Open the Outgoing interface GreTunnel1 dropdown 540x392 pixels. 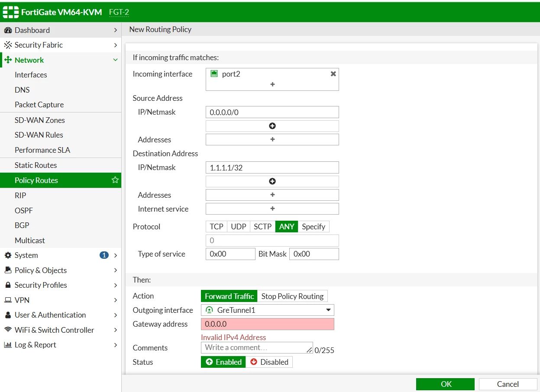pyautogui.click(x=268, y=310)
